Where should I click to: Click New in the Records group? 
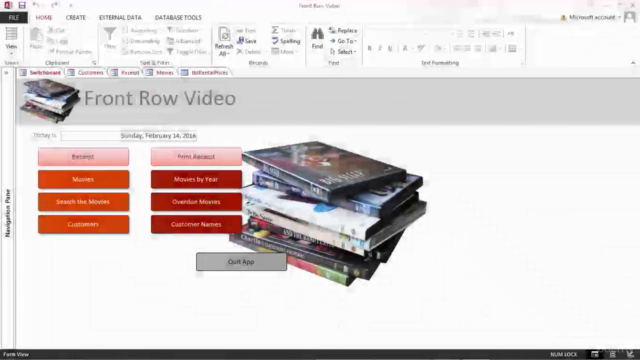coord(247,31)
